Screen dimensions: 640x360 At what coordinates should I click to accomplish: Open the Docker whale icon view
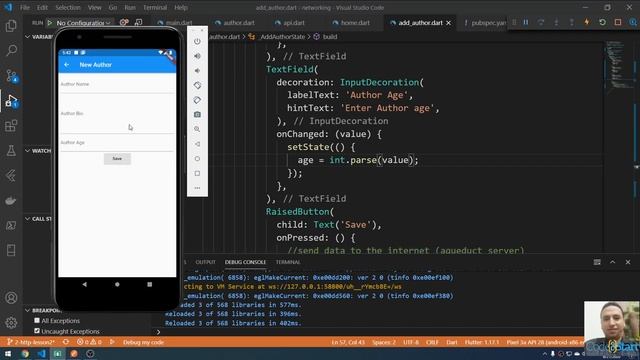pos(11,200)
